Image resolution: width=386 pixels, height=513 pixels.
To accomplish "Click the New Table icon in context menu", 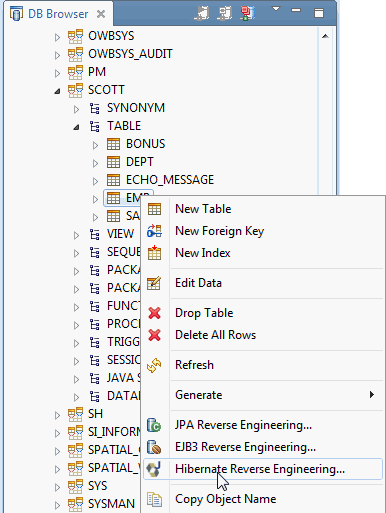I will point(154,209).
